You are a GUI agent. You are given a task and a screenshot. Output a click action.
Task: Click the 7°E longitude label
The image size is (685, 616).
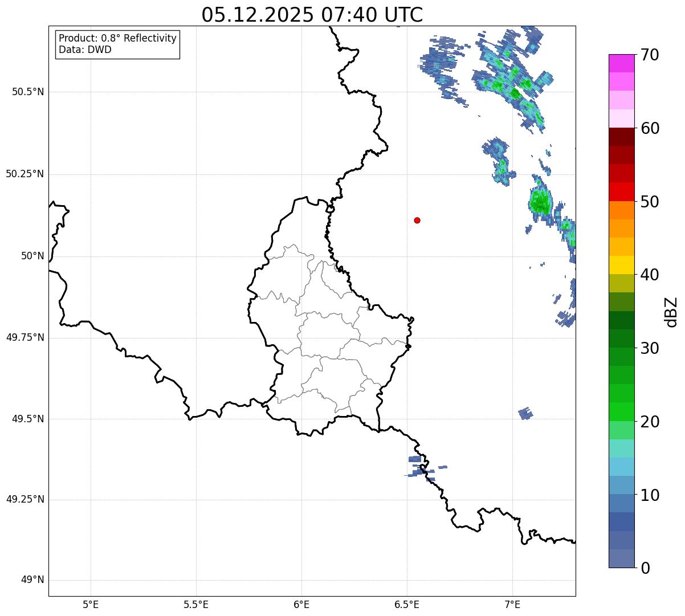(x=512, y=604)
